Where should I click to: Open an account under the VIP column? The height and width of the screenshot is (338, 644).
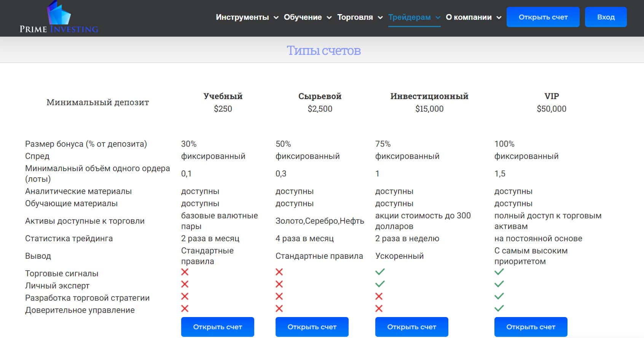pos(531,327)
